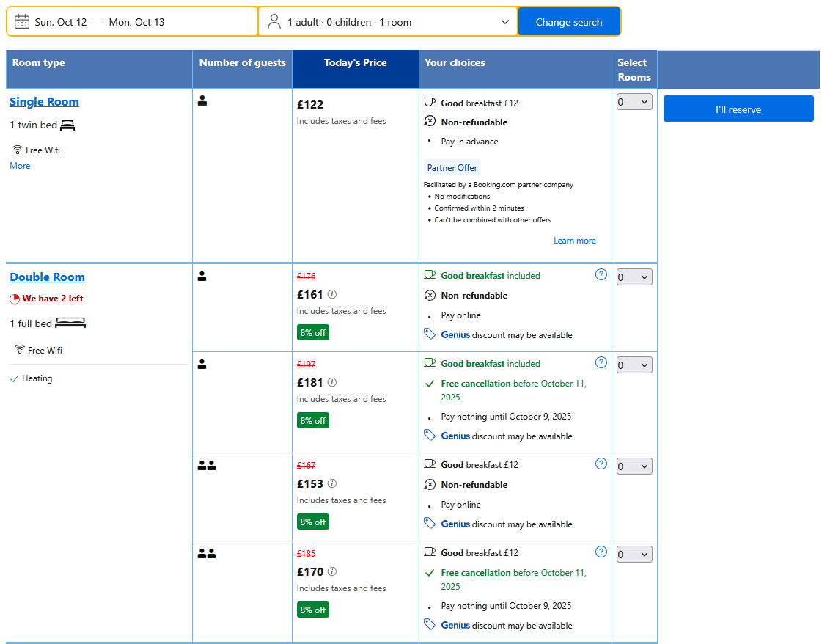Click the Change search button
The height and width of the screenshot is (644, 822).
click(569, 22)
